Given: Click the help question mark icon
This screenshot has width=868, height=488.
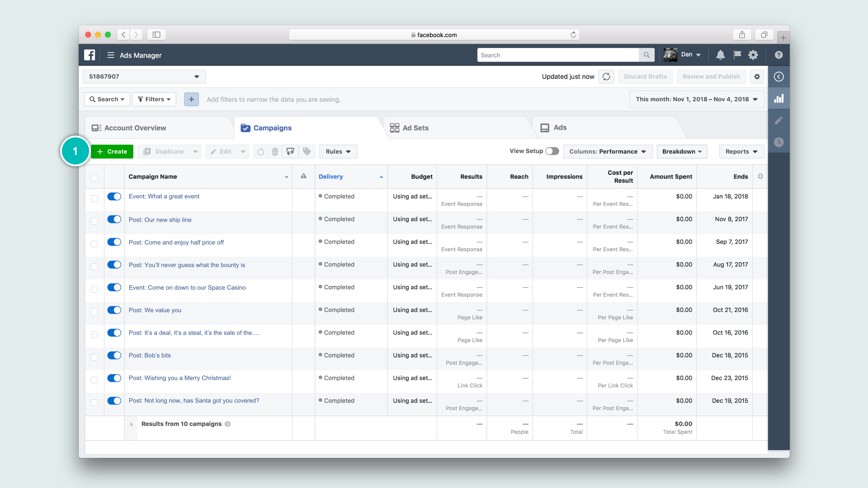Looking at the screenshot, I should [778, 55].
